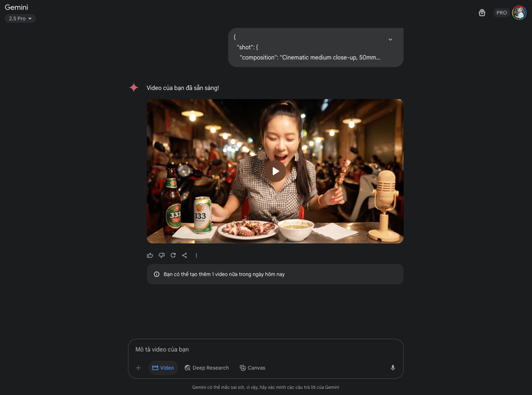This screenshot has width=532, height=395.
Task: Click the thumbs down feedback icon
Action: [162, 255]
